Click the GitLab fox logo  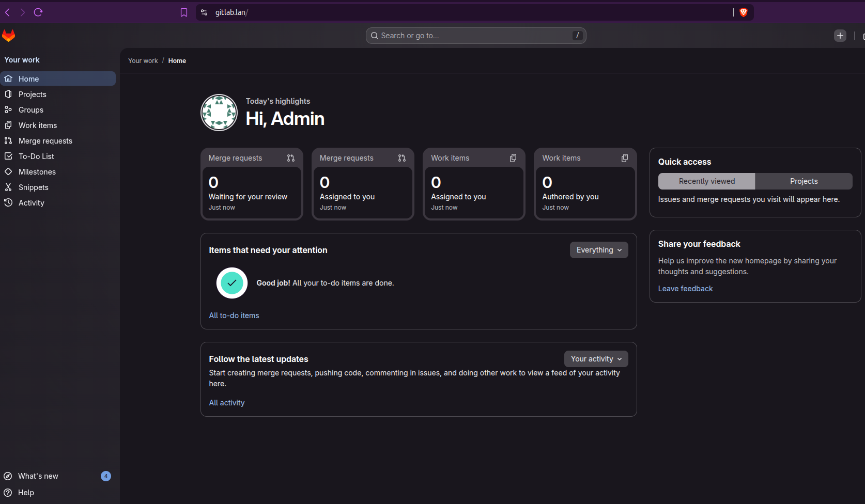(9, 35)
